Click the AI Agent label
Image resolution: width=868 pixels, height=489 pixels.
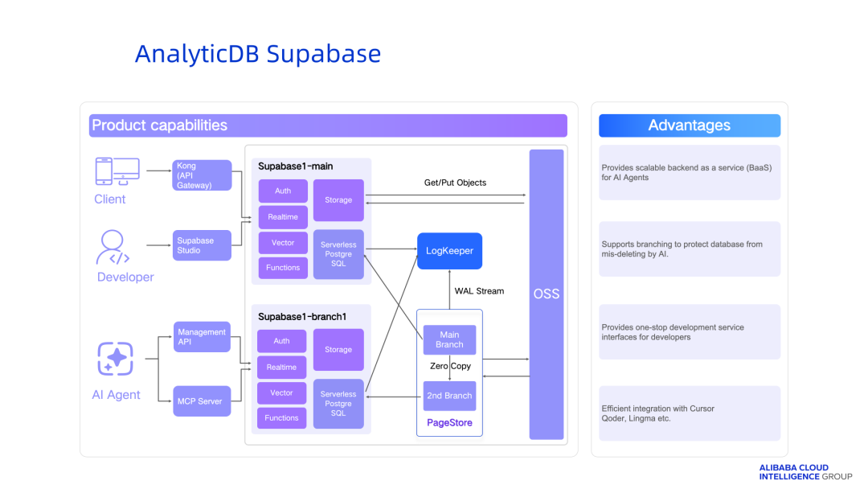(x=117, y=395)
